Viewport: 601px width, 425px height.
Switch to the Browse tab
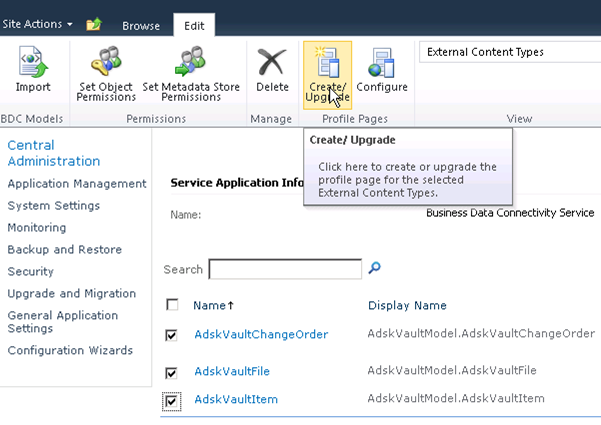pos(141,26)
